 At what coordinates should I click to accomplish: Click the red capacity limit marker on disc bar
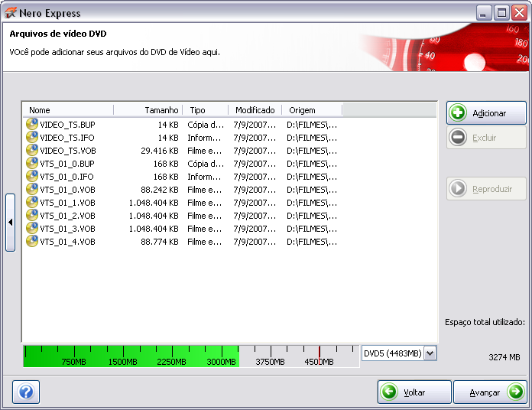[x=320, y=356]
